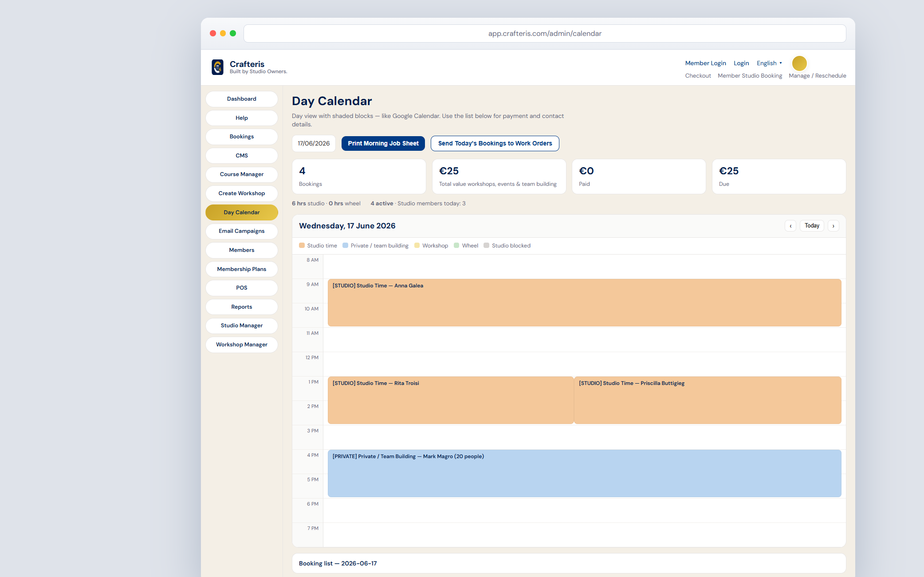Screen dimensions: 924x577
Task: Follow the Manage / Reschedule link
Action: tap(817, 76)
